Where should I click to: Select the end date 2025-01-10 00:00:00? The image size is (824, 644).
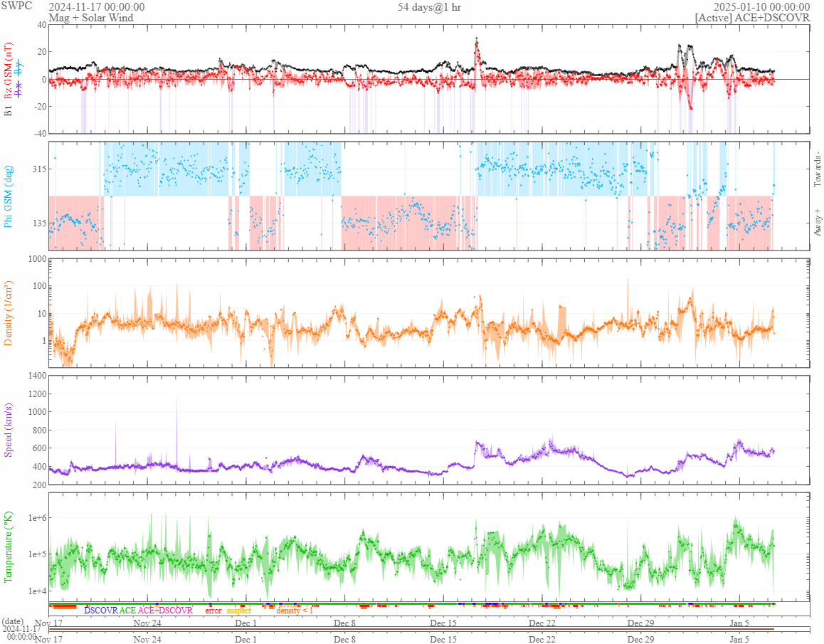pos(761,7)
